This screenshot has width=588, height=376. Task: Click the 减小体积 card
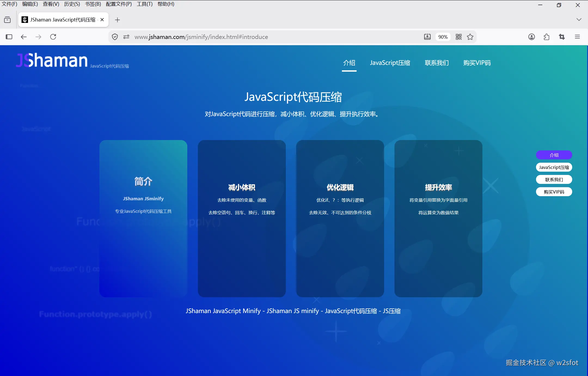(242, 219)
